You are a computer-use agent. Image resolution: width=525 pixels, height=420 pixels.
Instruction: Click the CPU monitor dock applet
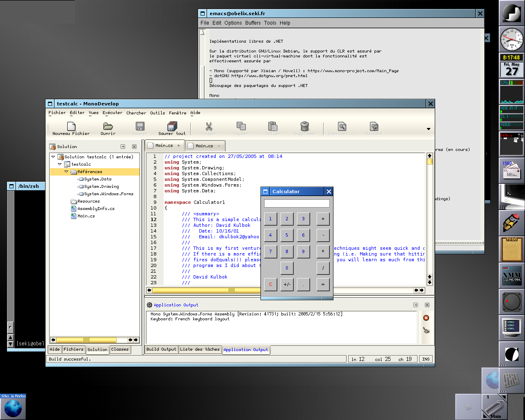pos(511,91)
